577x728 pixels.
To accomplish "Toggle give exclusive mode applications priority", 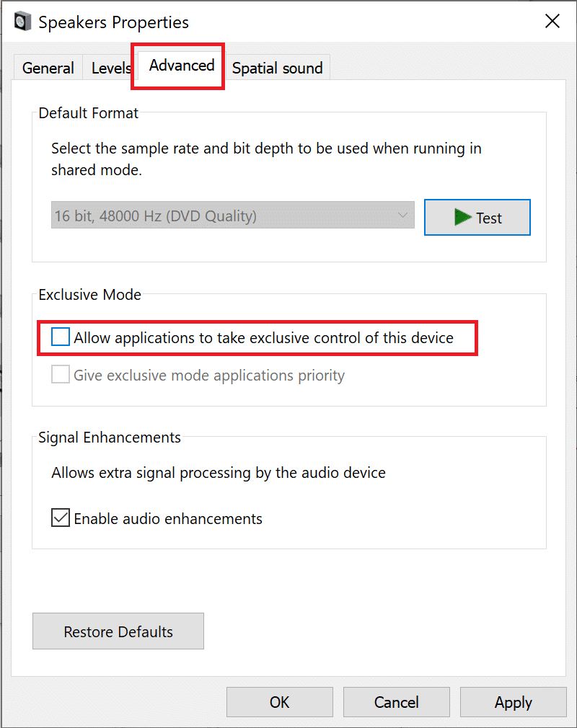I will pos(61,376).
